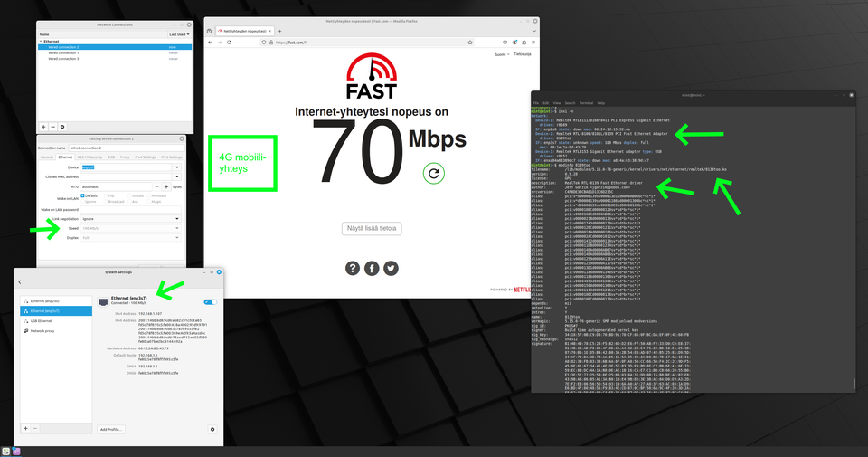The height and width of the screenshot is (457, 868).
Task: Click the Connection name input field
Action: click(x=127, y=148)
